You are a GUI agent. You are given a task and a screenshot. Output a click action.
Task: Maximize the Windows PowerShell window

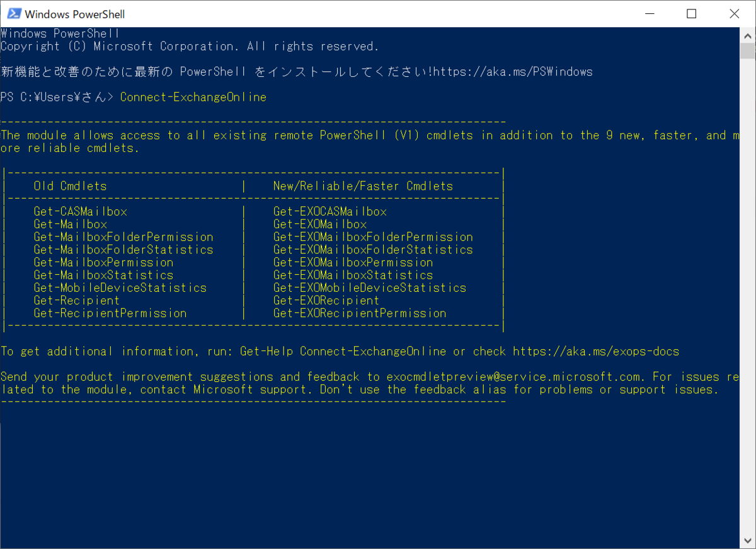[691, 14]
